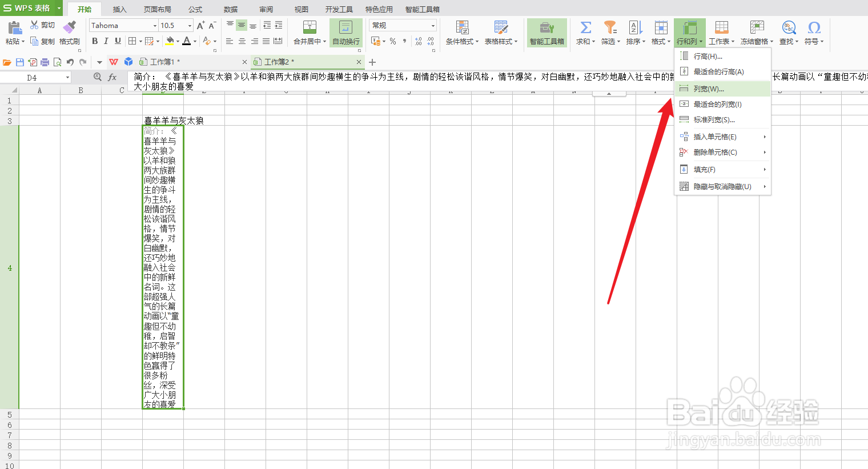The height and width of the screenshot is (469, 868).
Task: Click the Symbol (符号) omega icon
Action: [814, 27]
